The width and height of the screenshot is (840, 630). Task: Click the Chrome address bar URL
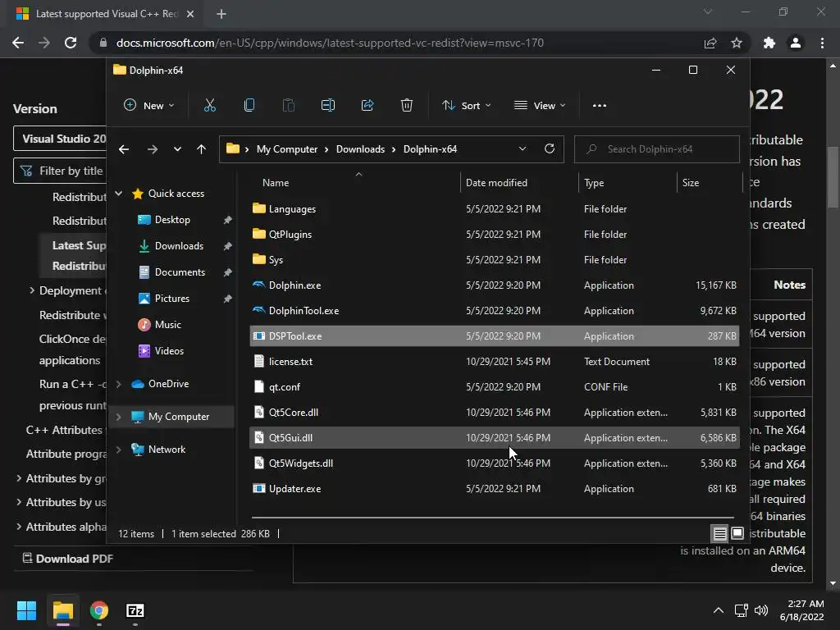click(x=330, y=43)
